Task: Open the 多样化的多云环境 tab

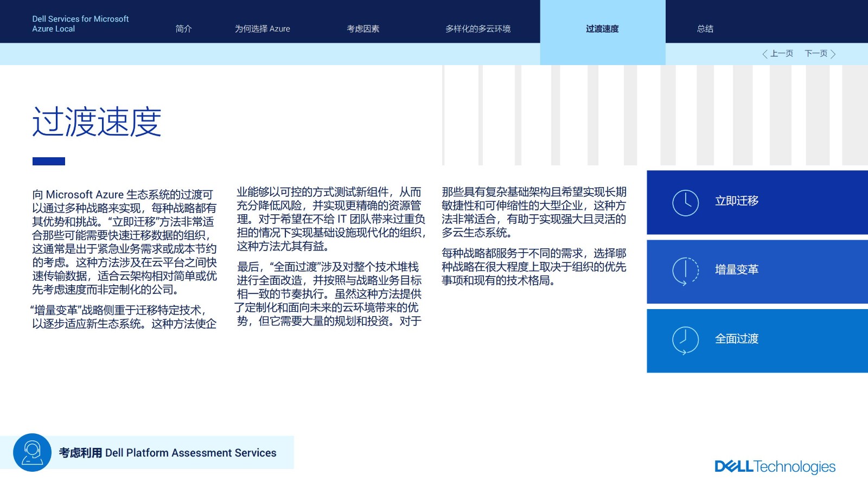Action: click(x=477, y=29)
